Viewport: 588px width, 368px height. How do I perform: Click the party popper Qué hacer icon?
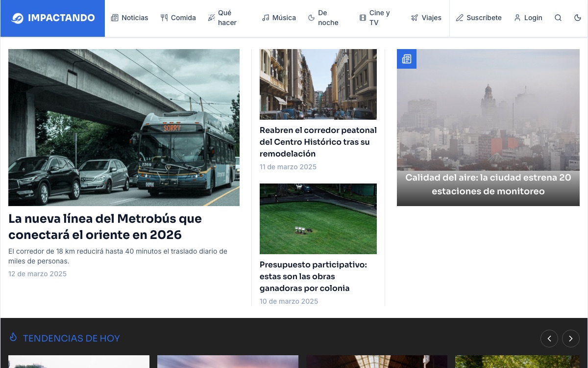pos(211,18)
